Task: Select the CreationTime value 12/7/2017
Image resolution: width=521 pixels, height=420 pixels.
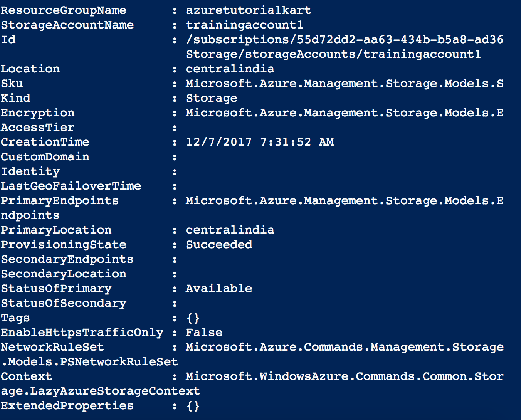Action: [219, 142]
